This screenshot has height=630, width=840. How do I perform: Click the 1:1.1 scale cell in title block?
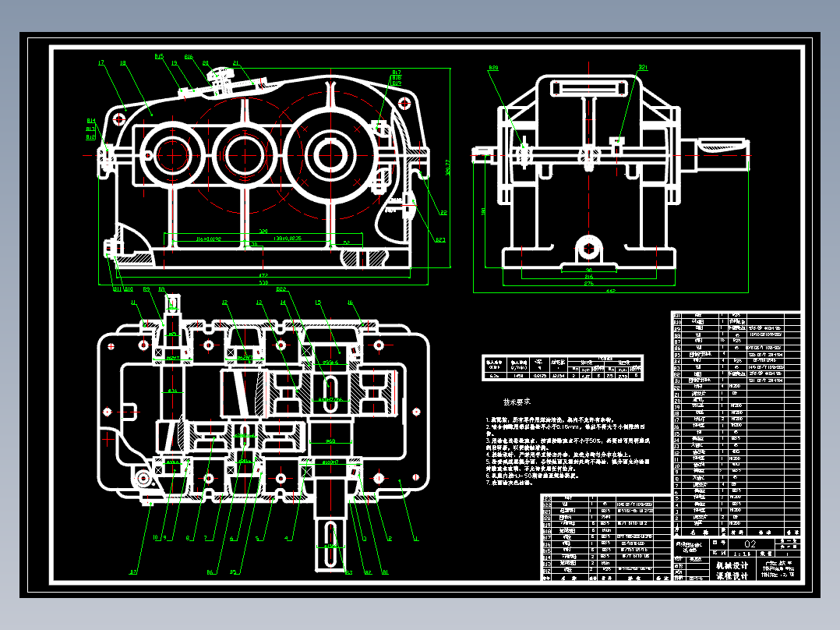(x=742, y=554)
